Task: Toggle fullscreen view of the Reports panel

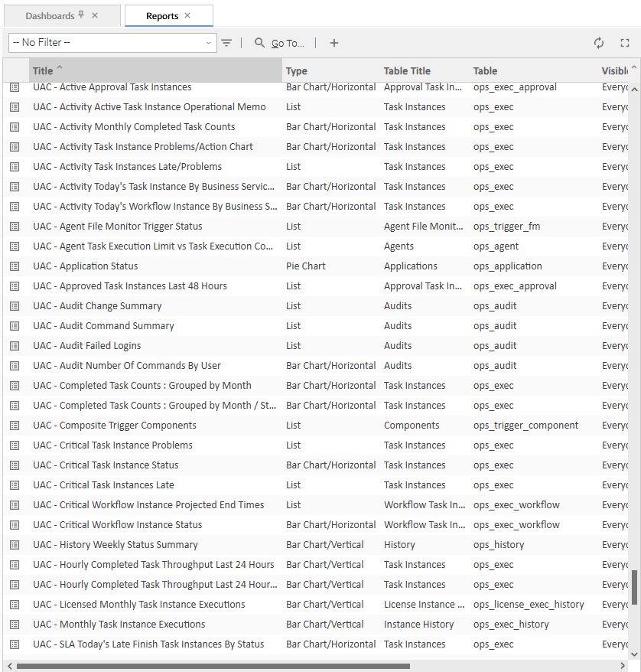Action: (625, 44)
